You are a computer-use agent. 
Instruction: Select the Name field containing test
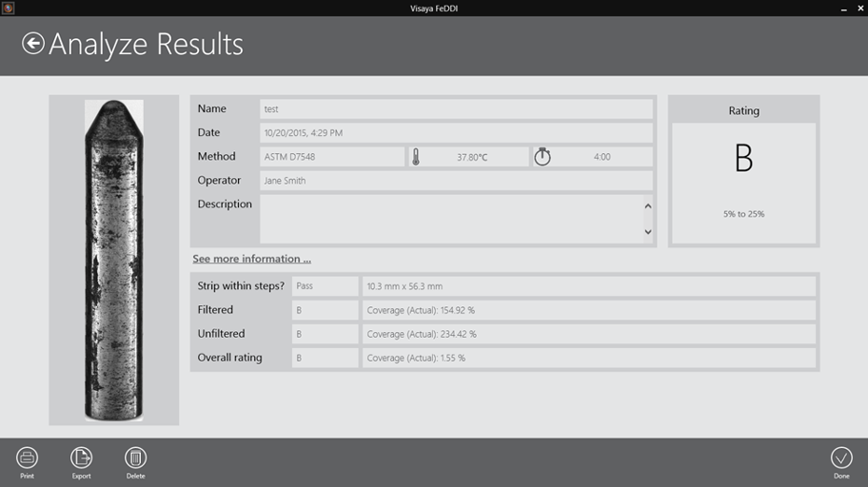click(x=456, y=109)
